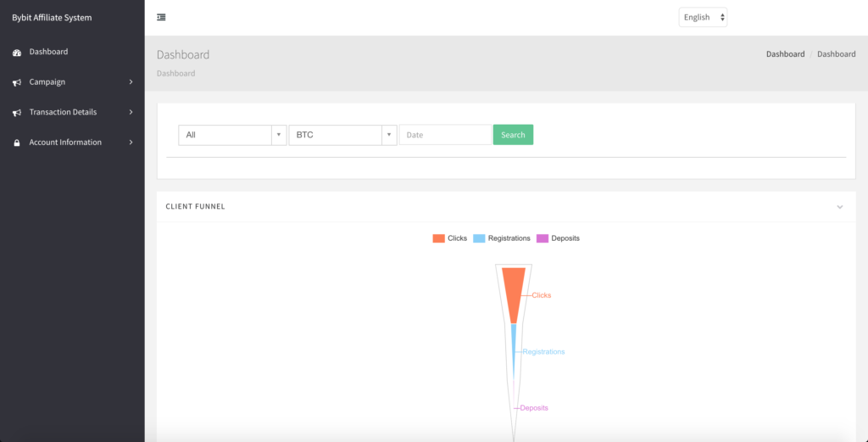Click the last Dashboard breadcrumb item
The image size is (868, 442).
point(837,54)
